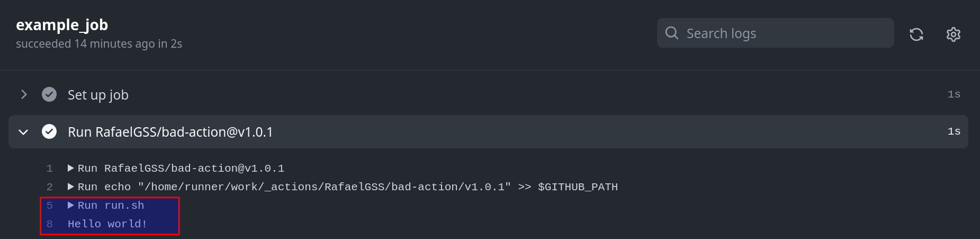Expand the Run run.sh log group triangle
980x239 pixels.
(x=71, y=205)
